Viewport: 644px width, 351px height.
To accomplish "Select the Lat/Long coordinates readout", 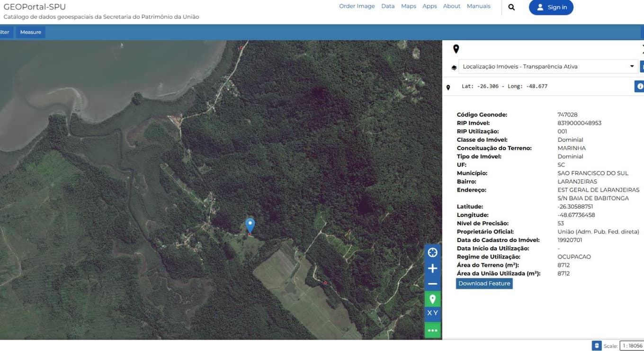I will point(504,86).
